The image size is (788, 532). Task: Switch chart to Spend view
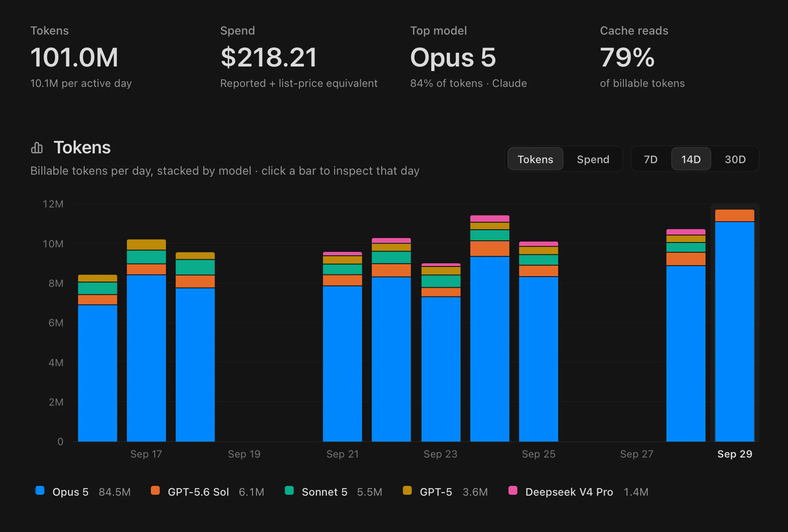tap(593, 159)
